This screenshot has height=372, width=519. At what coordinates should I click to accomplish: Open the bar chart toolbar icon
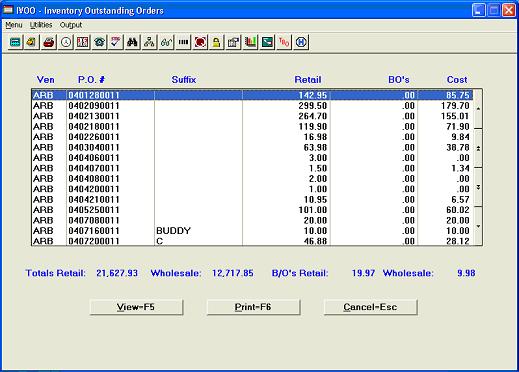250,42
